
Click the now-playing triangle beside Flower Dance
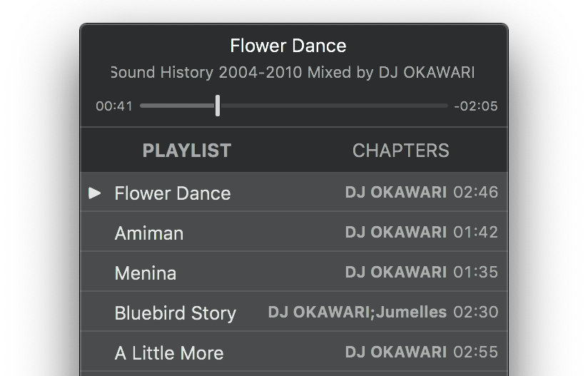click(94, 193)
